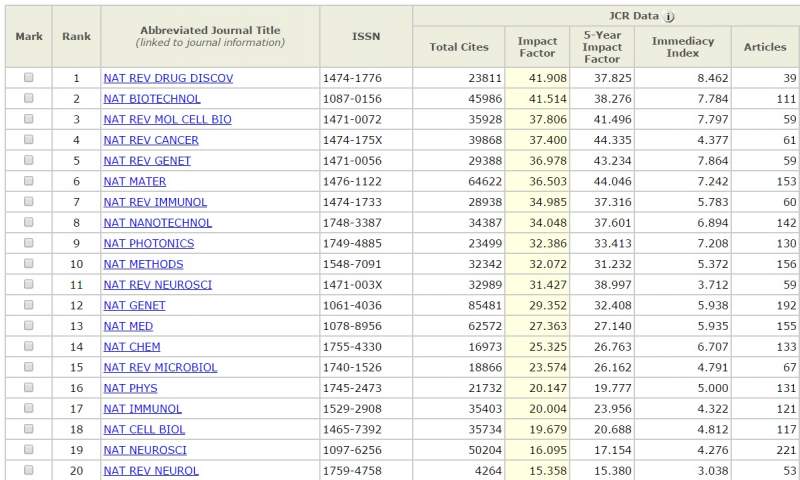This screenshot has width=800, height=480.
Task: Select immediacy index value 8.462
Action: (713, 78)
